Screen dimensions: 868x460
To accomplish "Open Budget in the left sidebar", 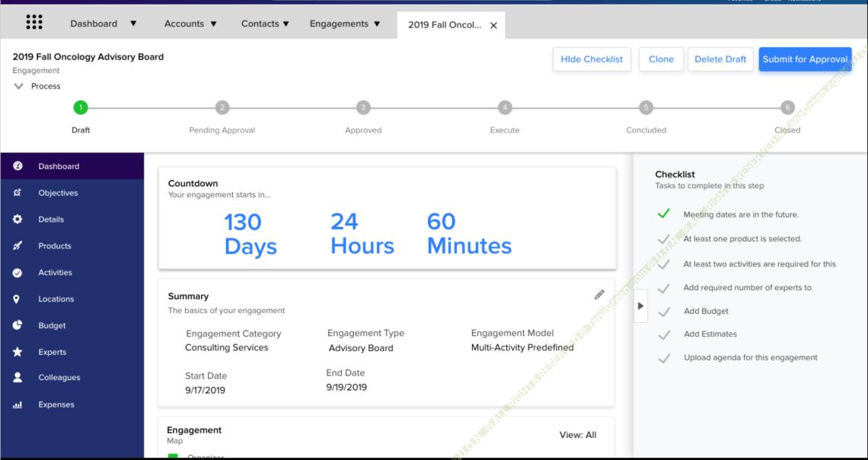I will click(x=72, y=325).
